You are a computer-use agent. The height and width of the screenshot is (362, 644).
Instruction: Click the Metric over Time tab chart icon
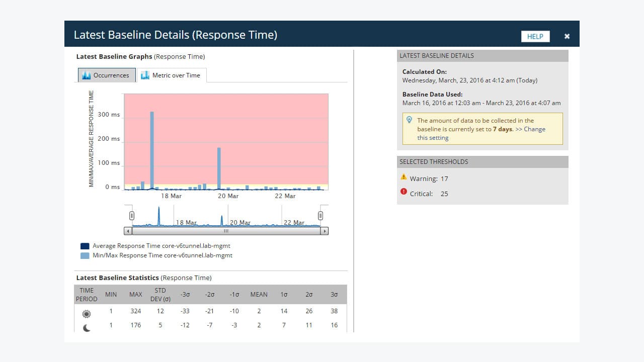coord(144,74)
